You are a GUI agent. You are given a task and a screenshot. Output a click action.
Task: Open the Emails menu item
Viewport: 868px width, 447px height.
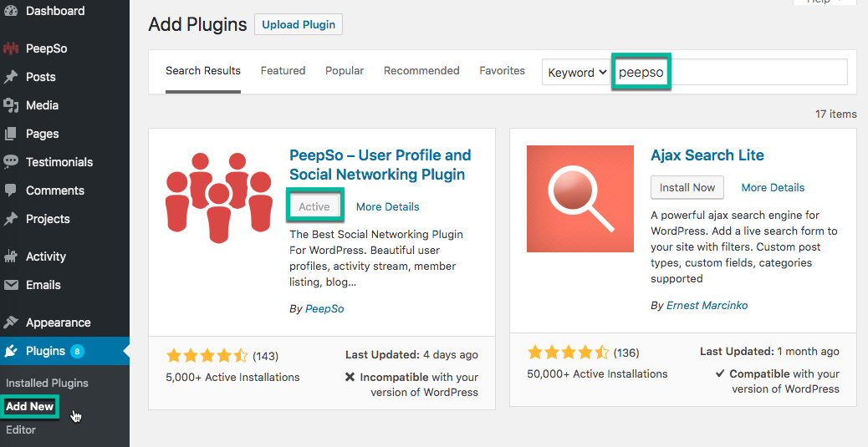pyautogui.click(x=43, y=285)
